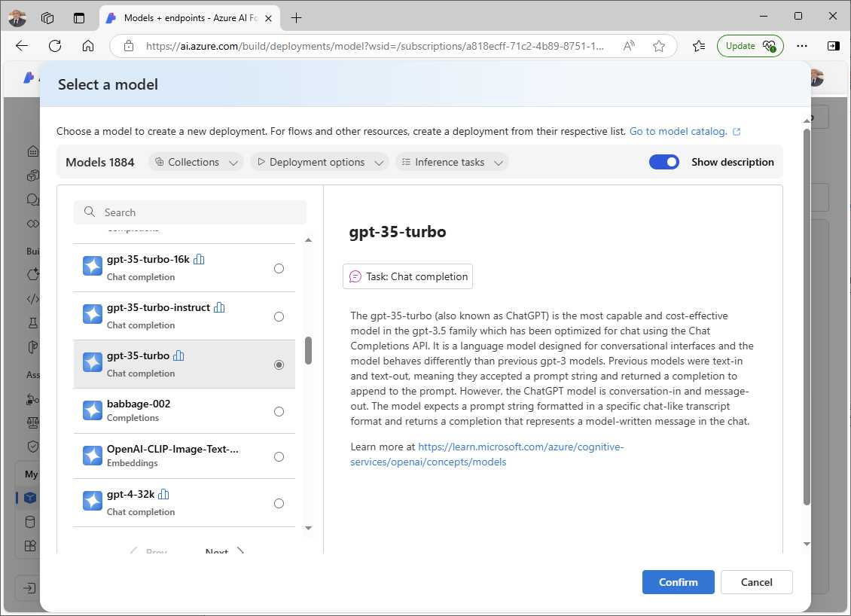
Task: Click benchmark chart icon beside gpt-4-32k
Action: pos(163,495)
